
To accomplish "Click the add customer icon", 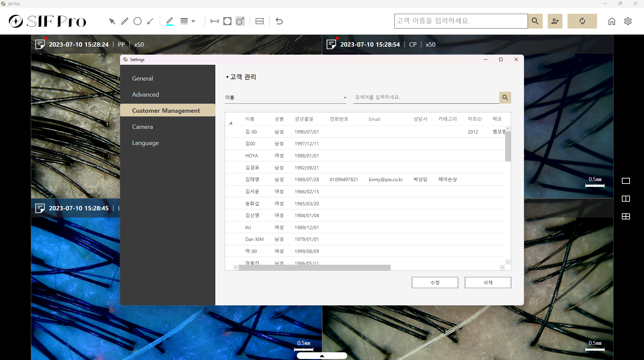I will pyautogui.click(x=555, y=21).
